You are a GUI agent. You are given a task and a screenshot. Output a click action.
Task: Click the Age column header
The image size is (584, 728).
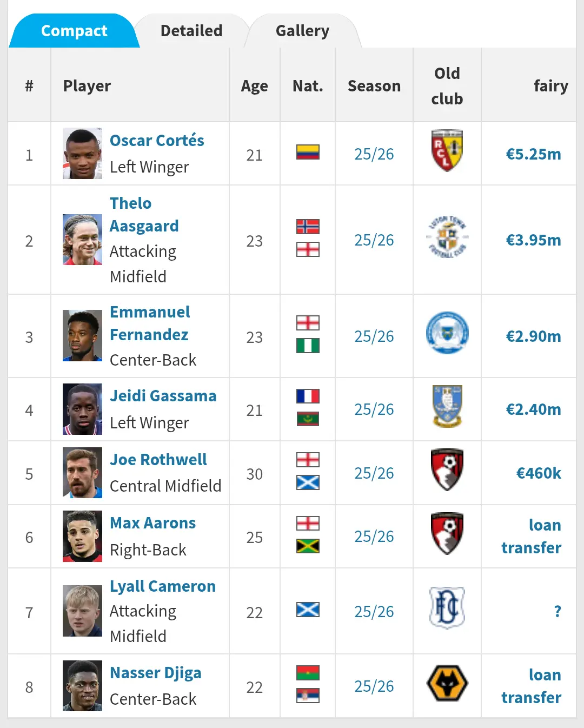[254, 86]
